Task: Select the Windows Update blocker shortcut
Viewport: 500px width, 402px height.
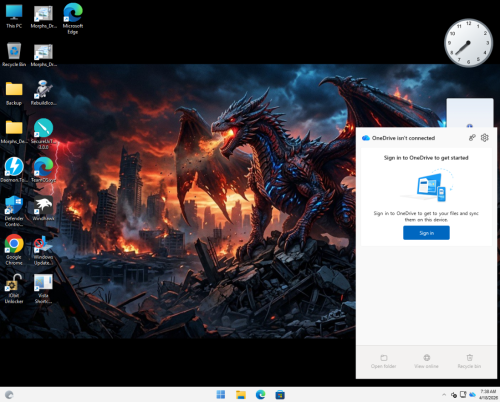Action: pos(43,250)
